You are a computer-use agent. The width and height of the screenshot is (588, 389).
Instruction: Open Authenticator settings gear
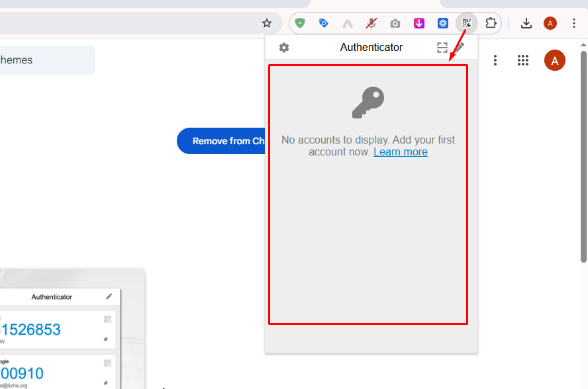tap(284, 48)
